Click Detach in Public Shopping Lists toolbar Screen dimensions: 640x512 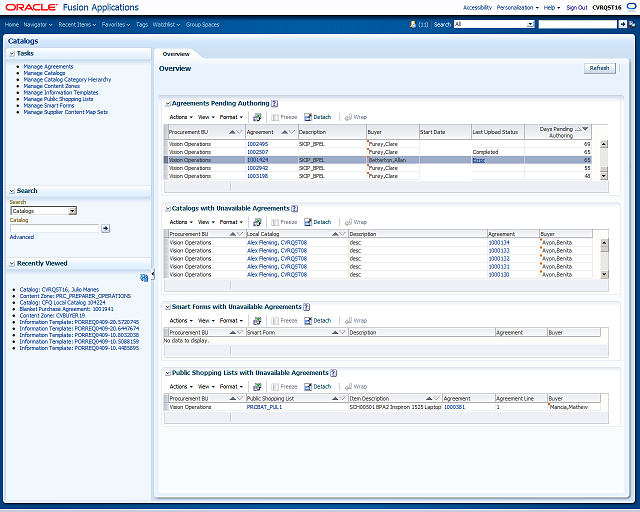click(318, 387)
